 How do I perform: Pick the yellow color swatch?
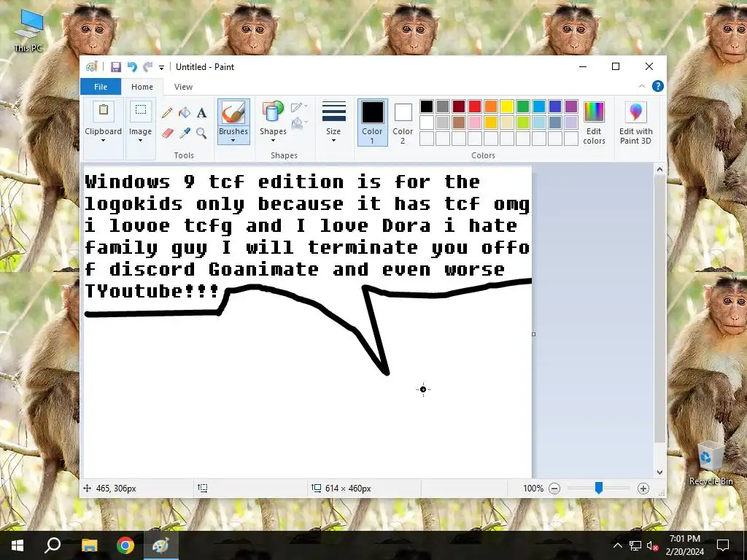tap(507, 106)
